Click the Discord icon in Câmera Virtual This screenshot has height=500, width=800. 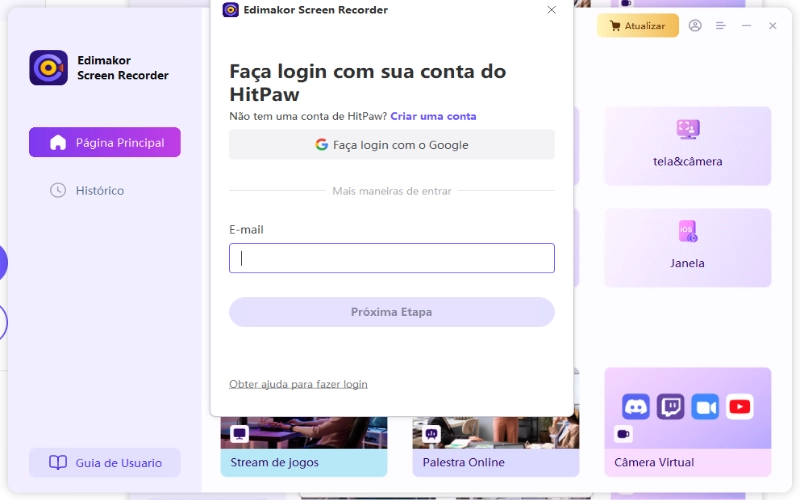pyautogui.click(x=636, y=406)
